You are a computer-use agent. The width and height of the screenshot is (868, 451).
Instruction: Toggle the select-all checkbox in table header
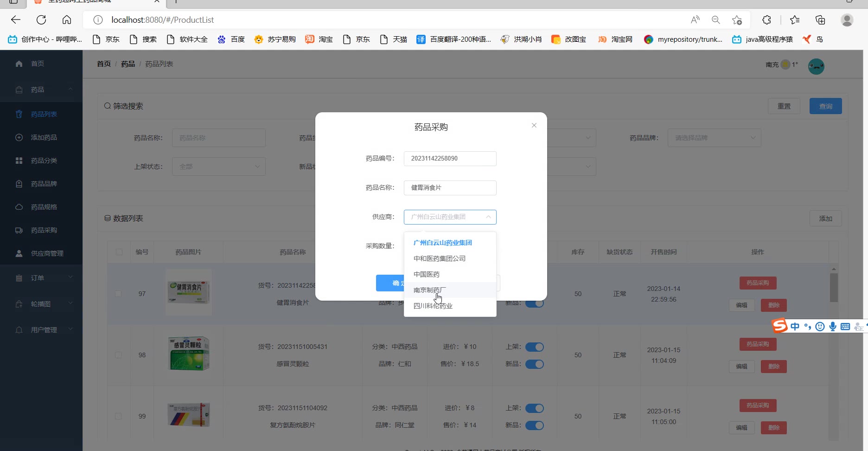click(x=119, y=252)
